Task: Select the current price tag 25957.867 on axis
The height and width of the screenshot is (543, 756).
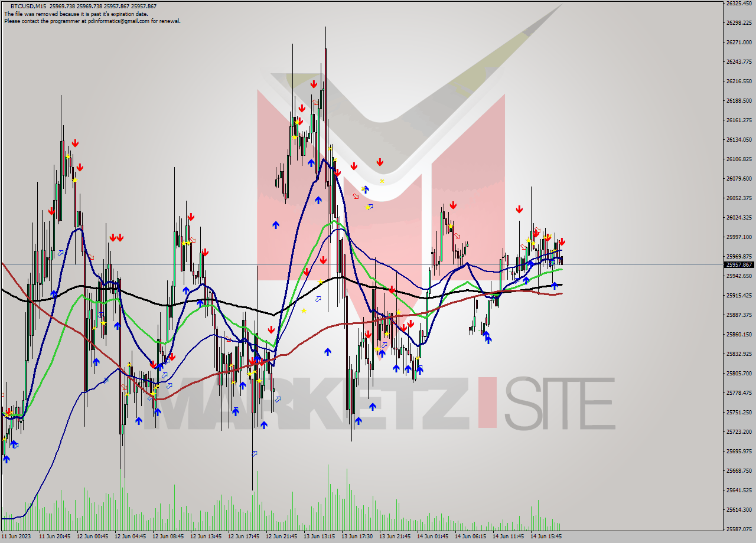Action: [x=739, y=264]
